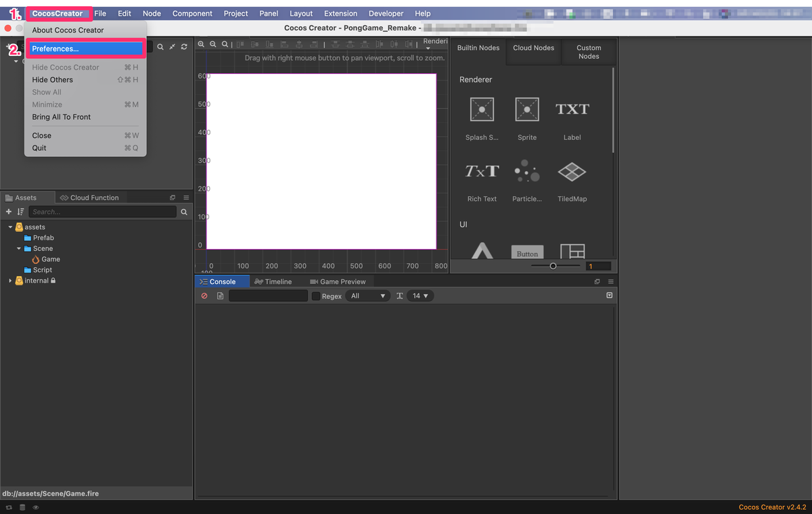The width and height of the screenshot is (812, 514).
Task: Select the Label TXT node icon
Action: [572, 109]
